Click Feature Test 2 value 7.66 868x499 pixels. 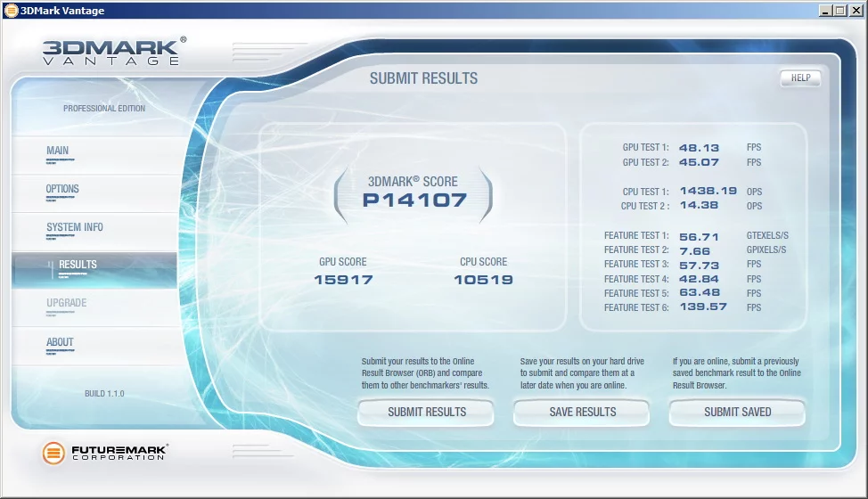tap(695, 251)
